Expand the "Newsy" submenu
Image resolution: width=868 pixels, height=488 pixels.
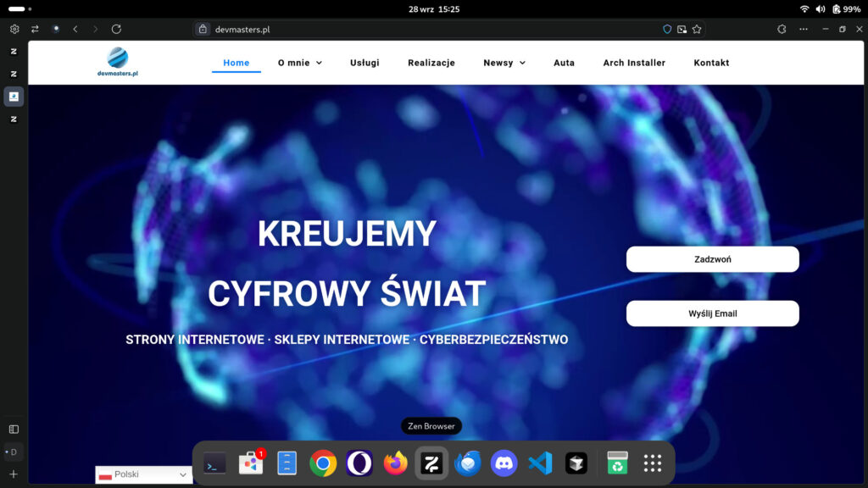(504, 63)
